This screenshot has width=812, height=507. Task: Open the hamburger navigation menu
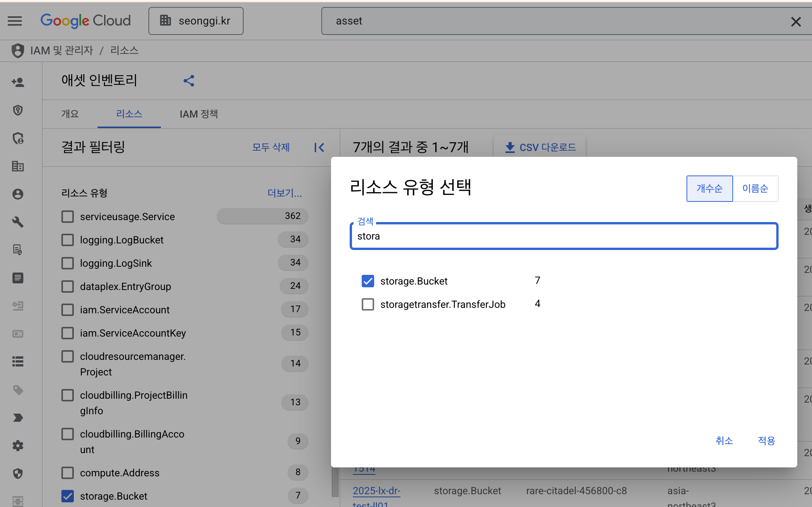(15, 21)
